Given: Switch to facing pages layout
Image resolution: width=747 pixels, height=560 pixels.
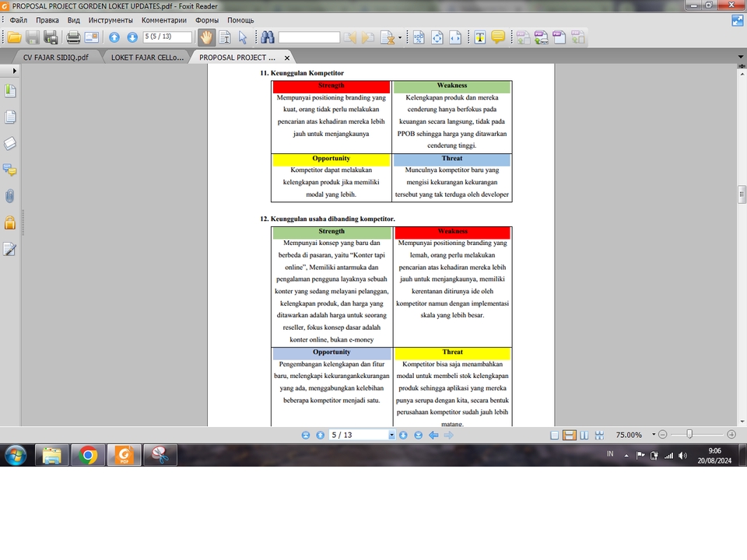Looking at the screenshot, I should tap(584, 435).
